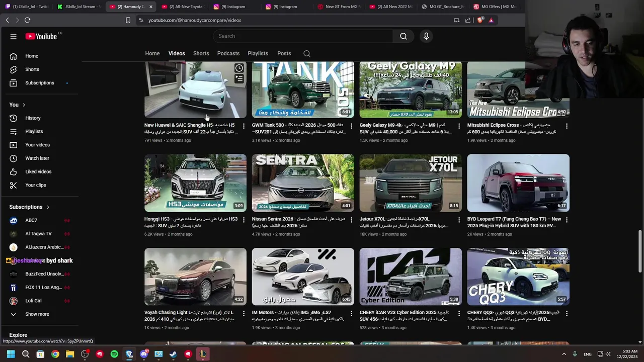Open Windows Start menu
Image resolution: width=644 pixels, height=362 pixels.
tap(11, 354)
